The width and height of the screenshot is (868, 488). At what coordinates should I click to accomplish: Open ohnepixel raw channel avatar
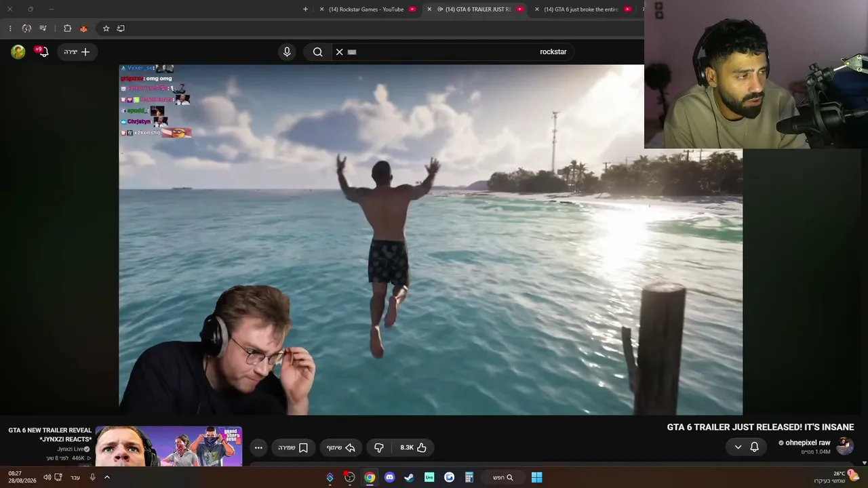844,446
